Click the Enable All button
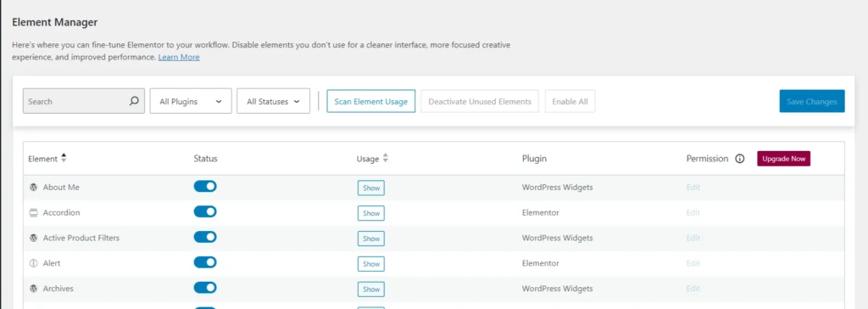 click(x=570, y=102)
